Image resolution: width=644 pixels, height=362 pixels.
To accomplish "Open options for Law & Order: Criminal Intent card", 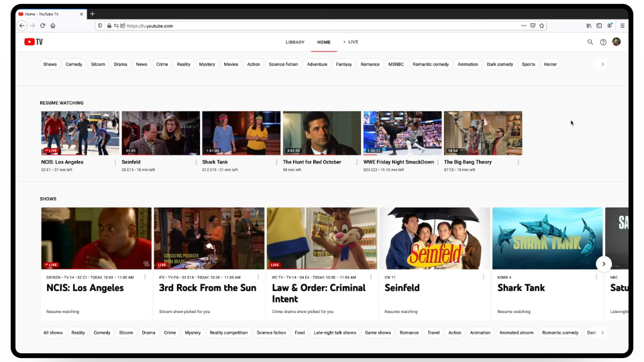I will click(371, 277).
